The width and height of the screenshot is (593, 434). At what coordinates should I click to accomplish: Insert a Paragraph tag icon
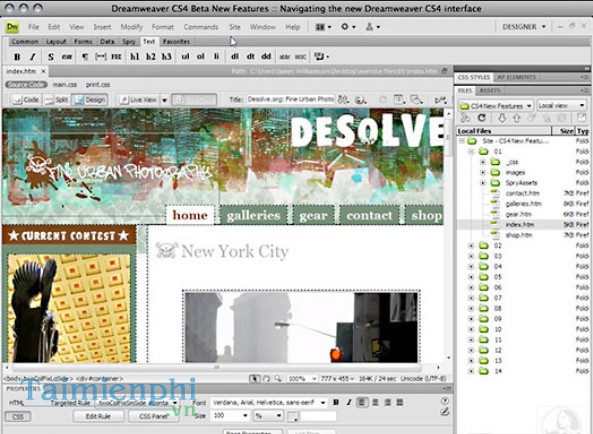pyautogui.click(x=85, y=57)
